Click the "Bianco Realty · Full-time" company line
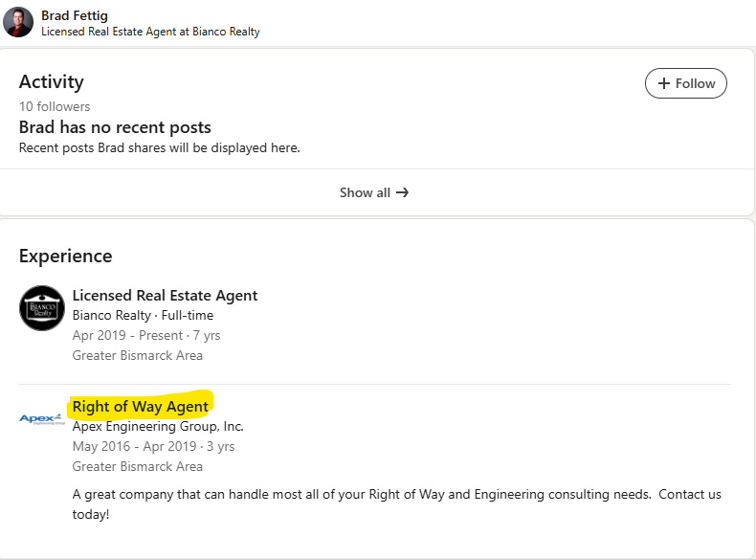Viewport: 756px width, 559px height. [143, 315]
